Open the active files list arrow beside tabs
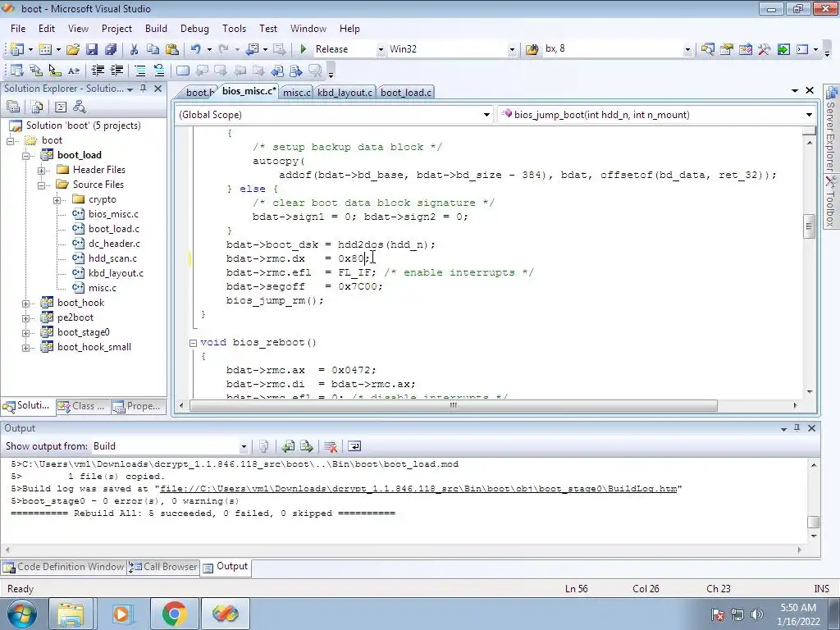The image size is (840, 630). [x=794, y=90]
